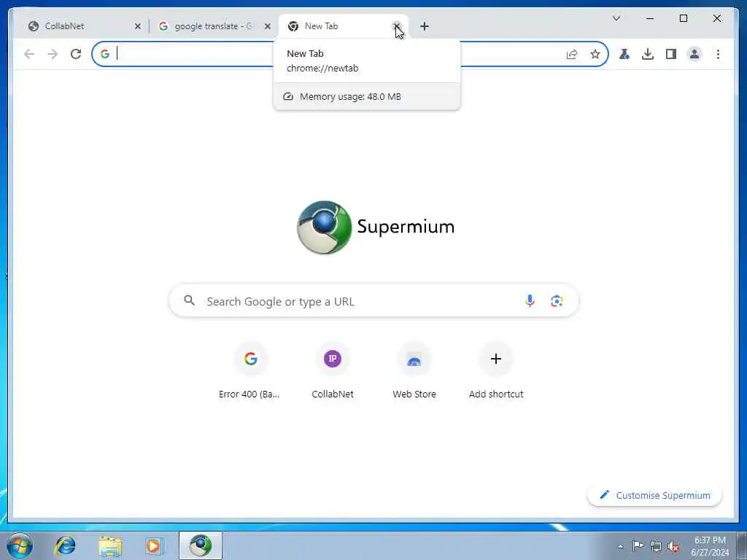Close the New Tab tab
This screenshot has width=747, height=560.
(396, 26)
